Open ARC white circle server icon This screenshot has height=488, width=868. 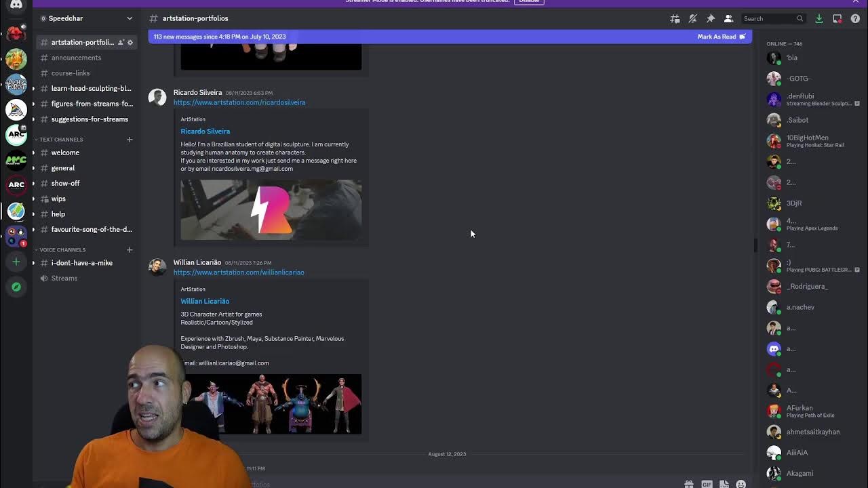[16, 135]
